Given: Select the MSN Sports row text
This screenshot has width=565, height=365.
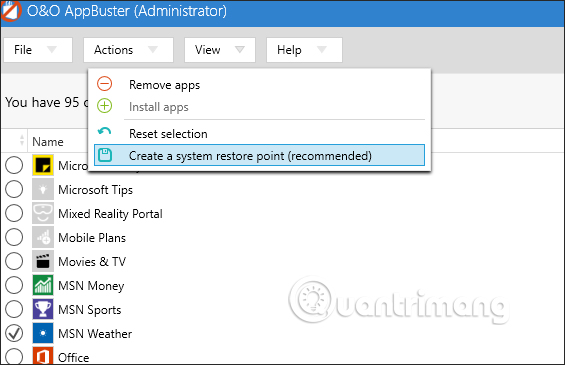Looking at the screenshot, I should click(90, 310).
